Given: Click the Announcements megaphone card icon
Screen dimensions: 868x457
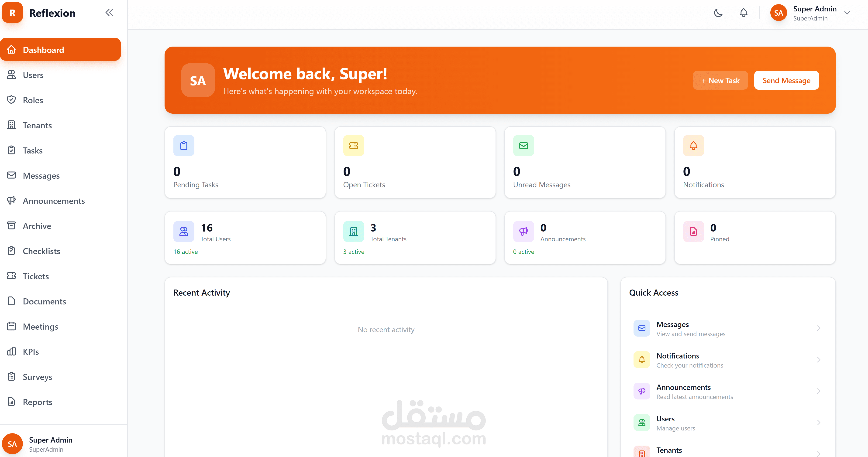Looking at the screenshot, I should click(523, 231).
